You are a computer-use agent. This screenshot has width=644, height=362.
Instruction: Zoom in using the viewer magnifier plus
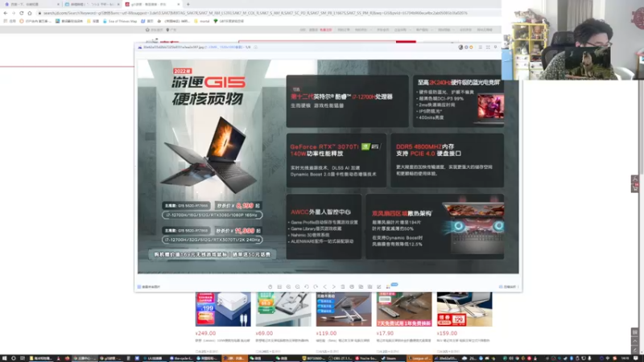coord(288,287)
